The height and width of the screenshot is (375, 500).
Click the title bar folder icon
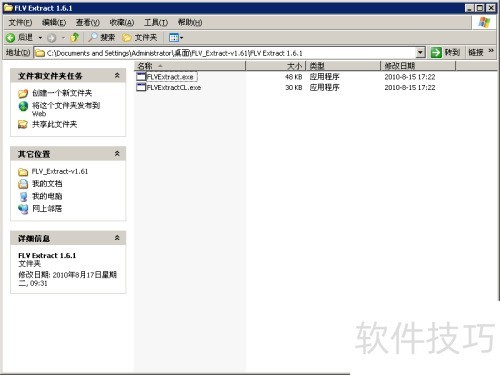[x=8, y=8]
